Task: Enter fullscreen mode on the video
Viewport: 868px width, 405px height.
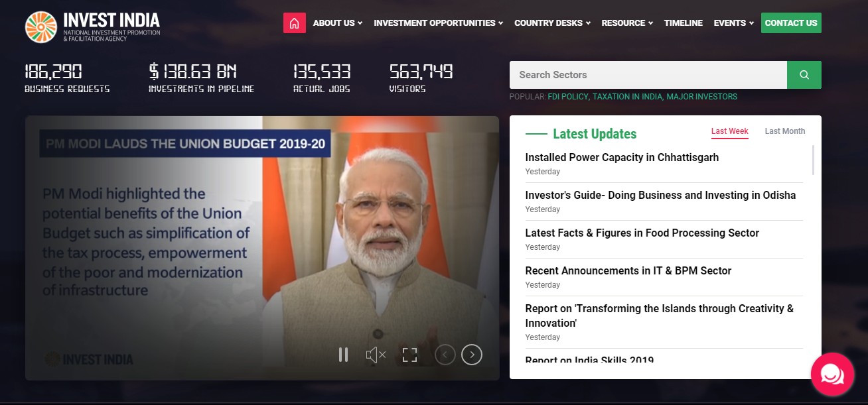Action: pyautogui.click(x=409, y=355)
